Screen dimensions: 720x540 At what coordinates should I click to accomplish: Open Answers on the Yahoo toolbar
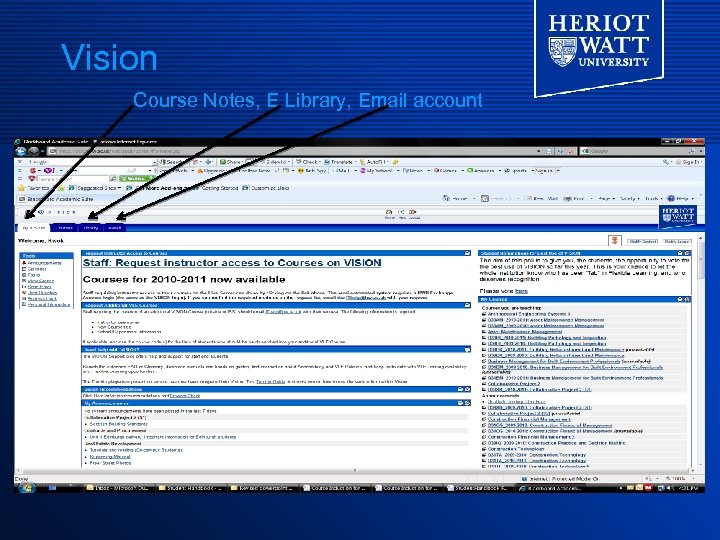tap(481, 170)
